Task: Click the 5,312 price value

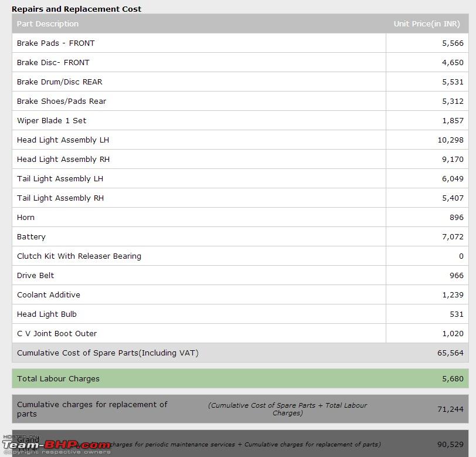Action: 453,101
